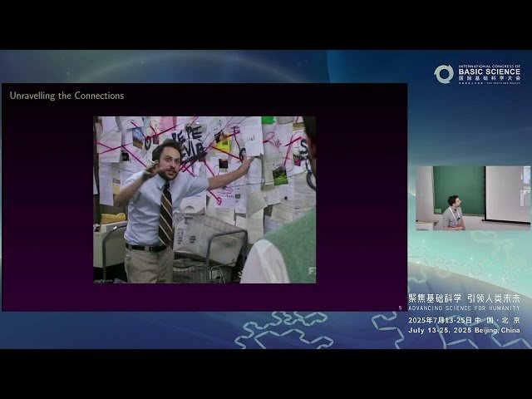Screen dimensions: 532x399
Task: Click the "Unravelling the Connections" slide title
Action: (66, 96)
